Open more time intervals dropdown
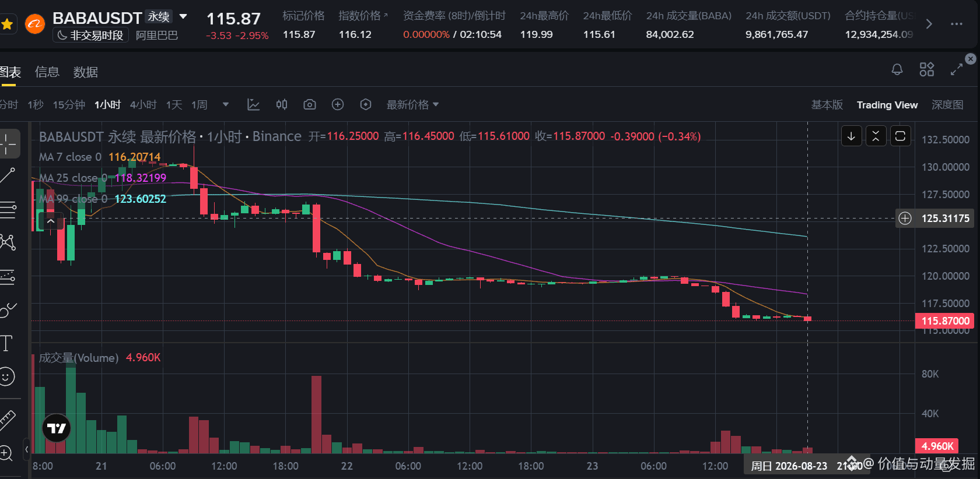Image resolution: width=980 pixels, height=479 pixels. [x=226, y=105]
